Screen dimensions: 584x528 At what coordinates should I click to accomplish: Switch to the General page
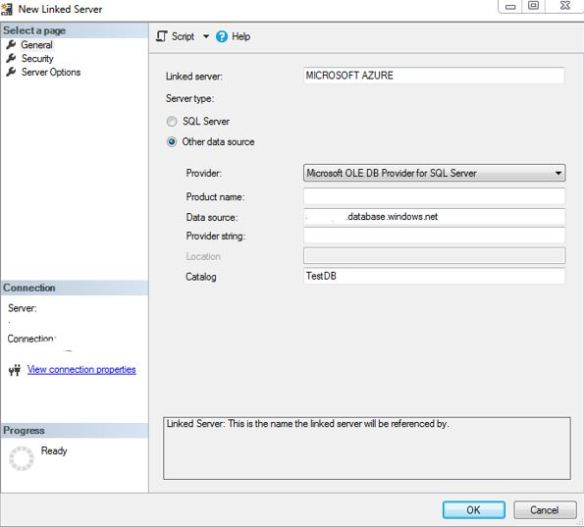[x=36, y=45]
